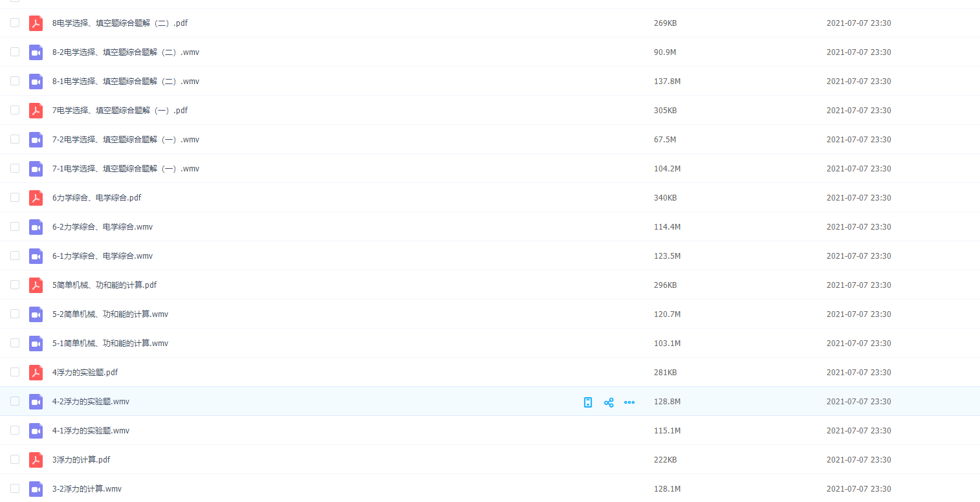The height and width of the screenshot is (502, 980).
Task: Check the box next to 3浮力的计算.pdf
Action: 15,459
